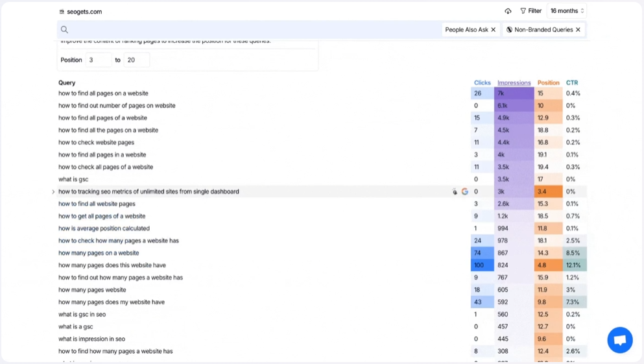Click the seogets.com site icon
644x364 pixels.
(x=62, y=12)
